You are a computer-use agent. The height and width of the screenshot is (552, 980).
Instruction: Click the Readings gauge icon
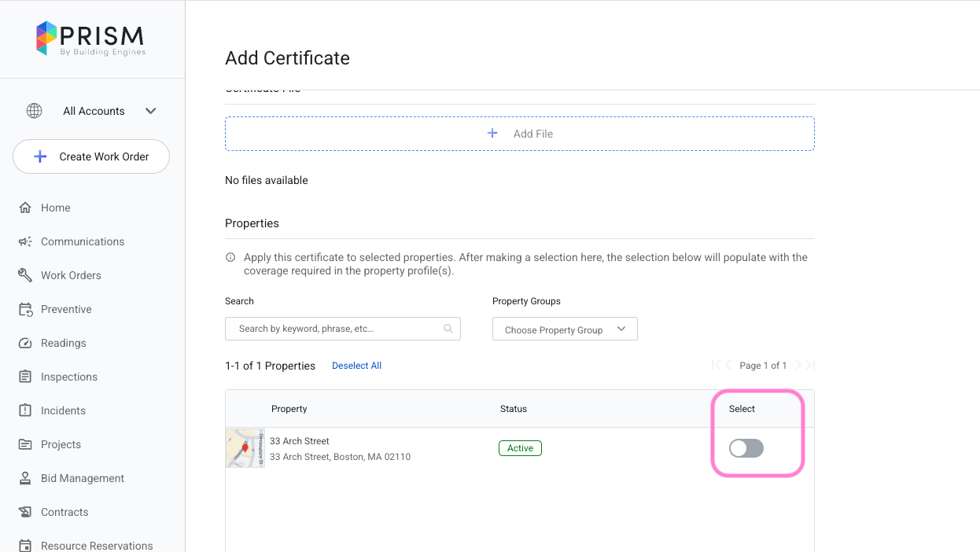pos(25,343)
